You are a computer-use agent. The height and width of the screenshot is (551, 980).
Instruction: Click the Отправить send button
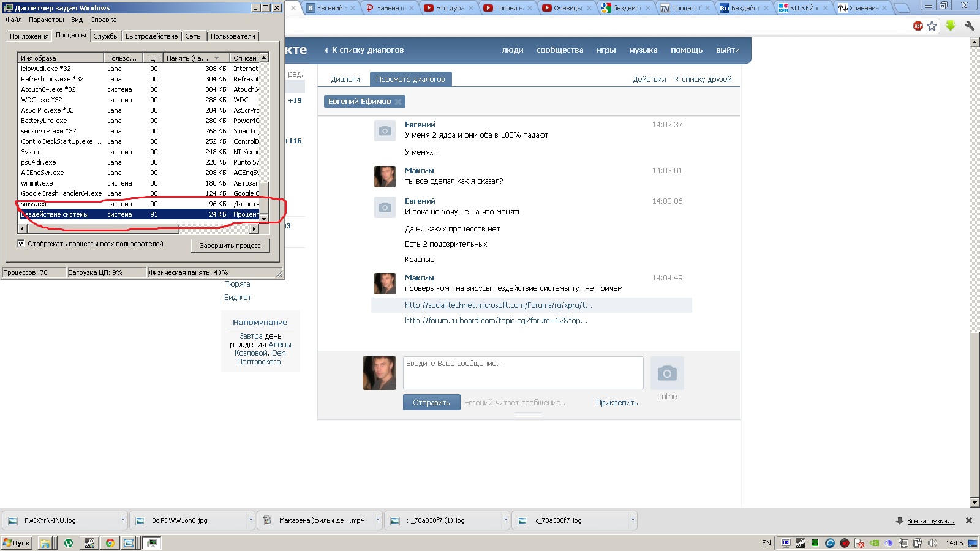pyautogui.click(x=431, y=402)
